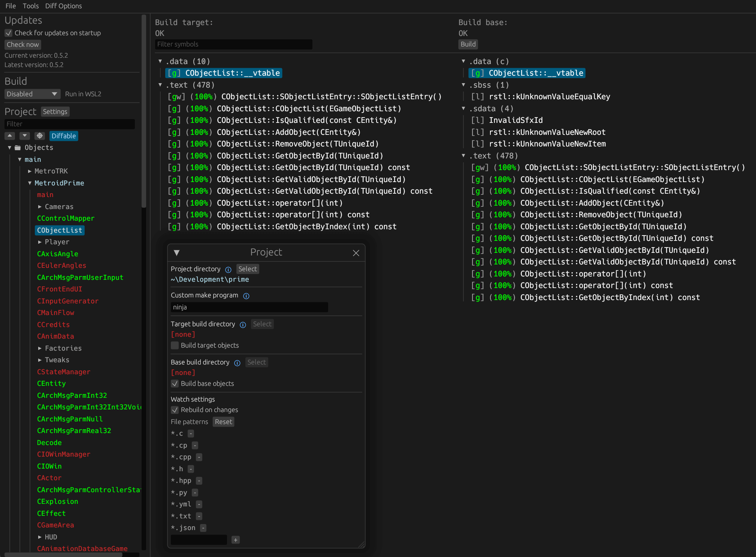Click info icon next to Target build directory

tap(243, 325)
